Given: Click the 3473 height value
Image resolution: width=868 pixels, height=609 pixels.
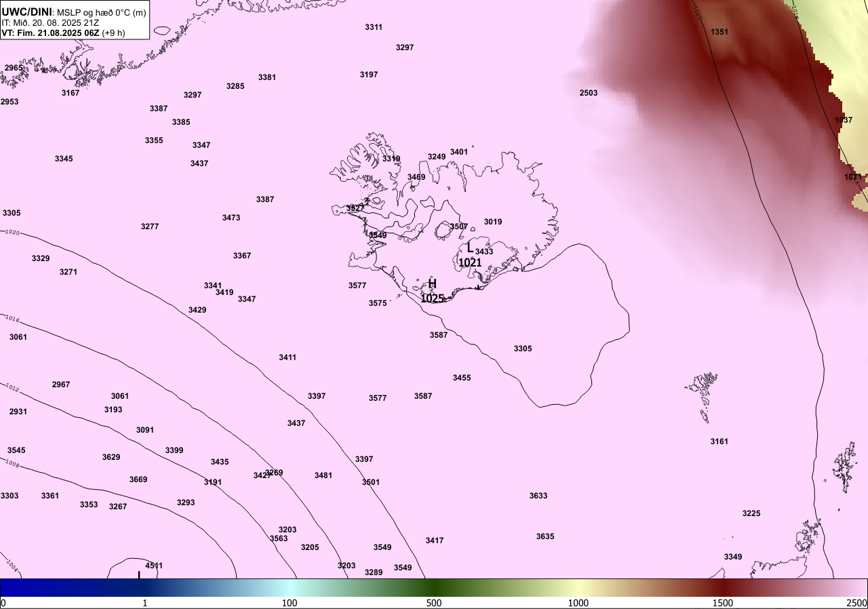Looking at the screenshot, I should 231,218.
